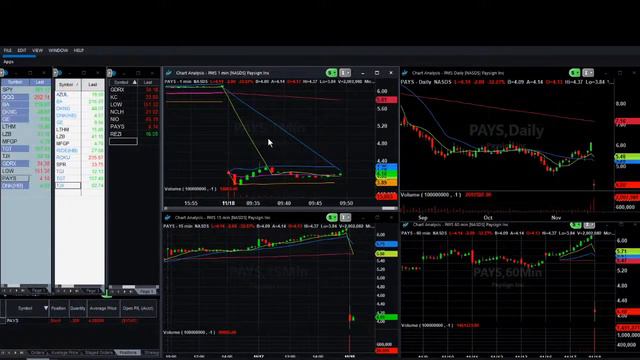This screenshot has height=360, width=640.
Task: Click gray interval link button on 1 min chart
Action: point(345,73)
